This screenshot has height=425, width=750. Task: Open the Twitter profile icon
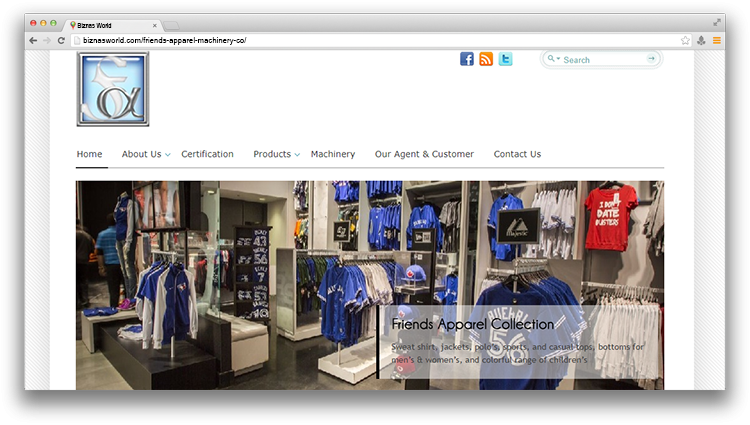click(x=505, y=59)
